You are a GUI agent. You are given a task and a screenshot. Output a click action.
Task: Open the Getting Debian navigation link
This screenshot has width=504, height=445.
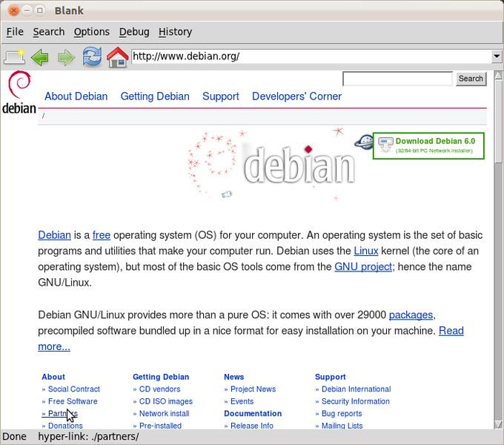click(x=155, y=96)
